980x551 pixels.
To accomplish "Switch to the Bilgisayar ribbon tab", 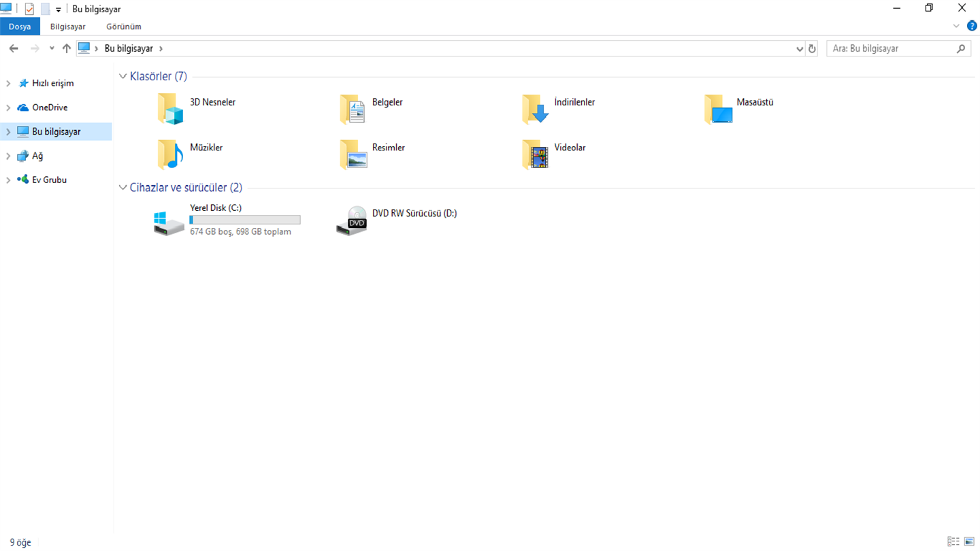I will click(67, 27).
